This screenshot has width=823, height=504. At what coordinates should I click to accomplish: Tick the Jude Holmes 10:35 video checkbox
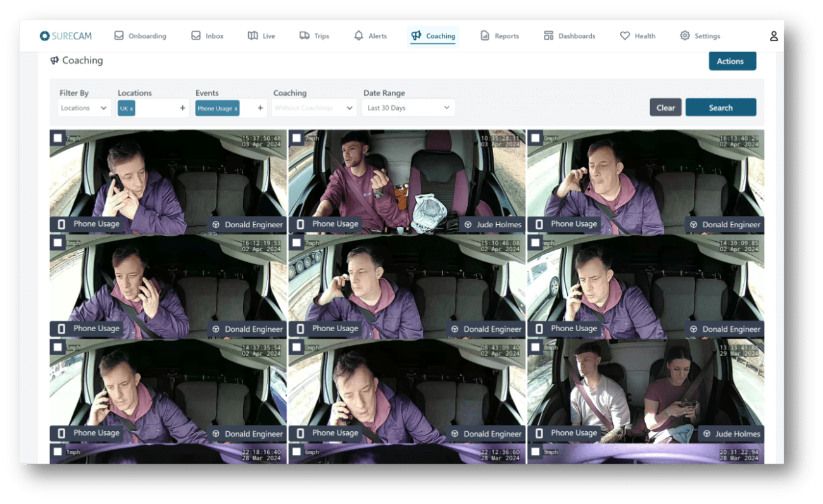click(x=296, y=138)
